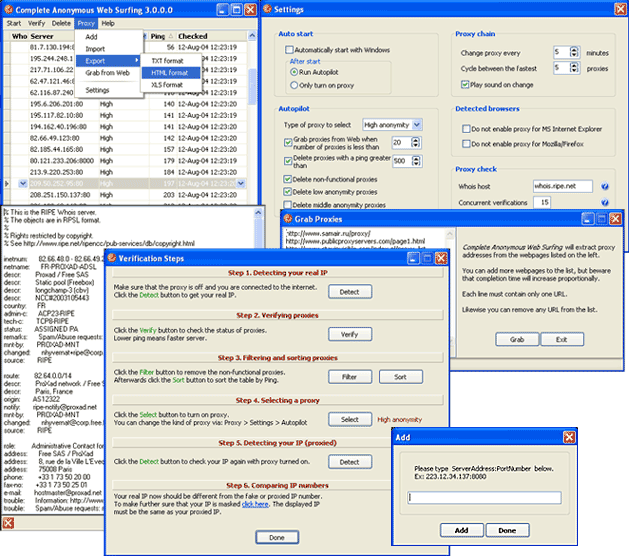Click the app icon in Verification Steps title
This screenshot has width=629, height=556.
(112, 258)
